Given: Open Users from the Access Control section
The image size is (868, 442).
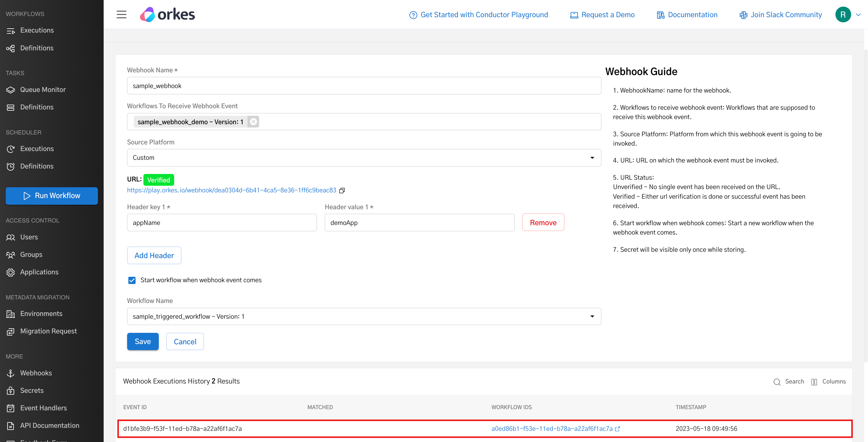Looking at the screenshot, I should pyautogui.click(x=29, y=237).
